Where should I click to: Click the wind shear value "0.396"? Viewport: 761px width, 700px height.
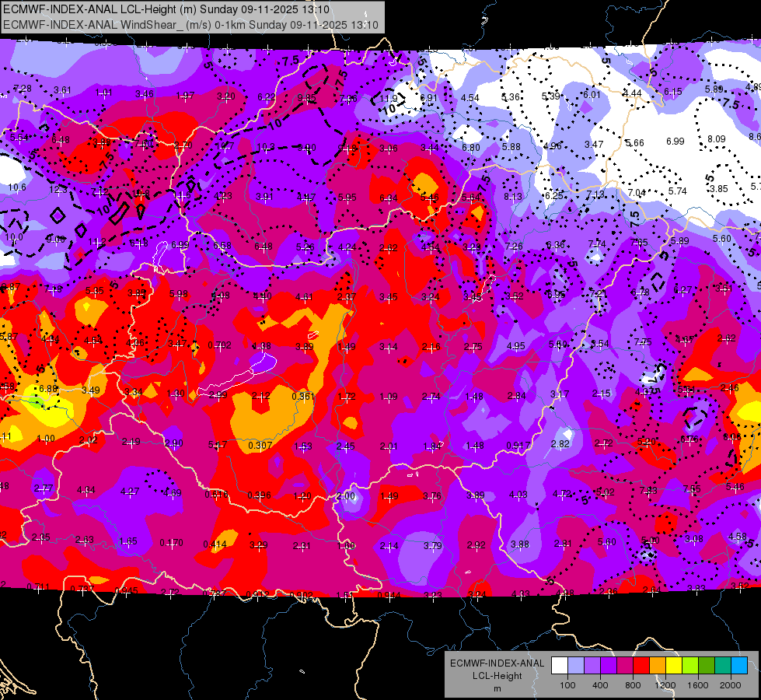tap(259, 495)
